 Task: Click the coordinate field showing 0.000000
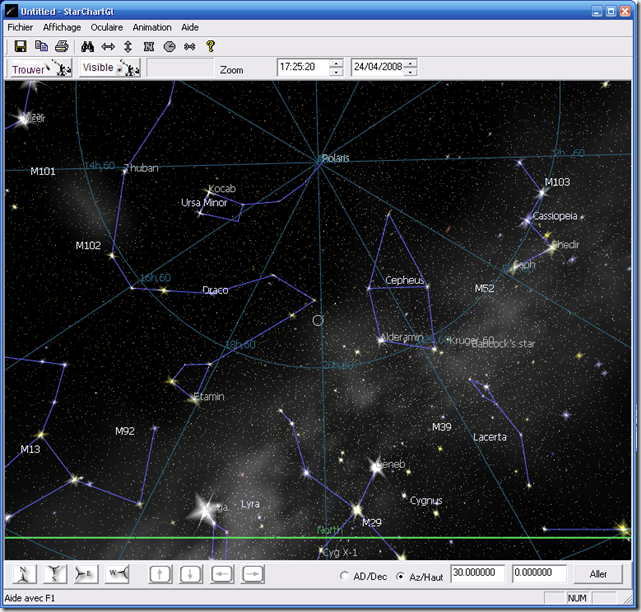click(539, 573)
